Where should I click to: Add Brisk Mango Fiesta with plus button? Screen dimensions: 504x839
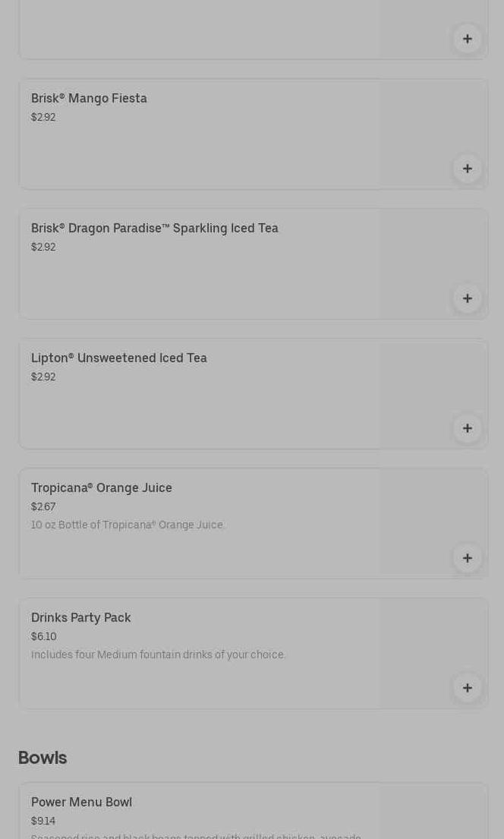point(467,169)
